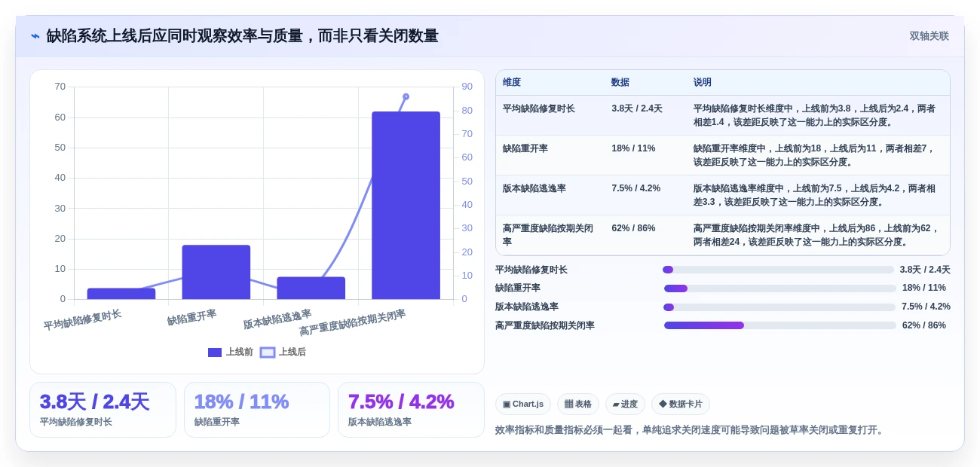Click the 62% / 86% value beside progress bar
The height and width of the screenshot is (467, 980).
(x=924, y=325)
